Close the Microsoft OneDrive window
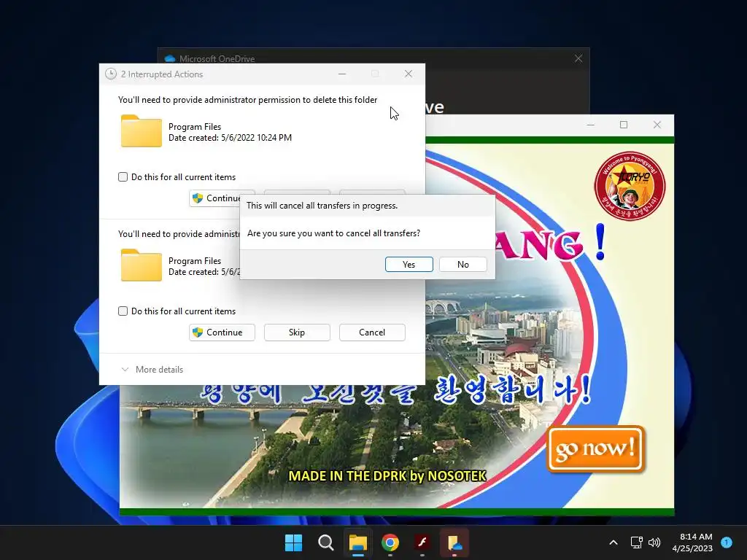This screenshot has width=747, height=560. click(578, 58)
